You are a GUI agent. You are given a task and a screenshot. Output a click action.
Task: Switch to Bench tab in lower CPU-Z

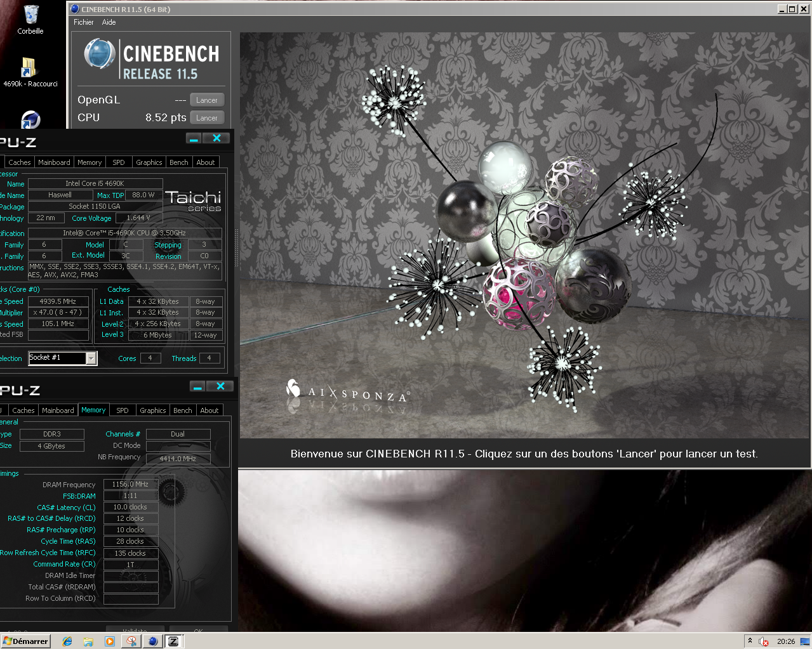point(183,410)
